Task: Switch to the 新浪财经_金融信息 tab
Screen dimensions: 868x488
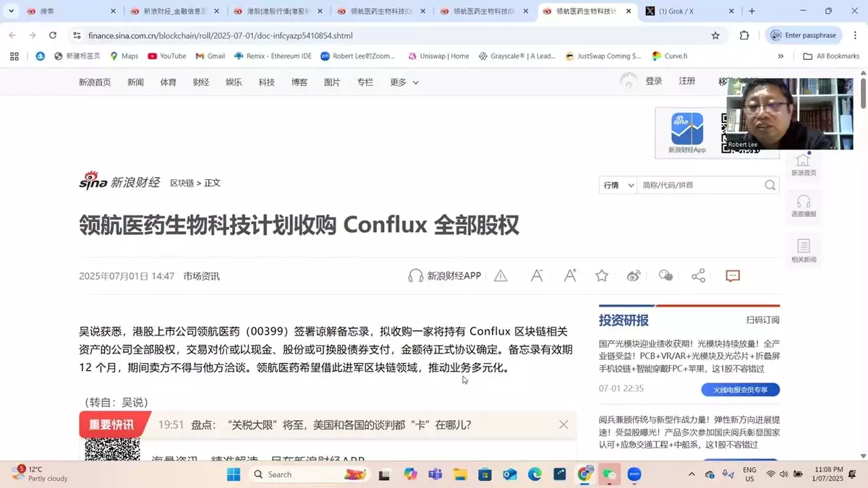Action: 174,12
